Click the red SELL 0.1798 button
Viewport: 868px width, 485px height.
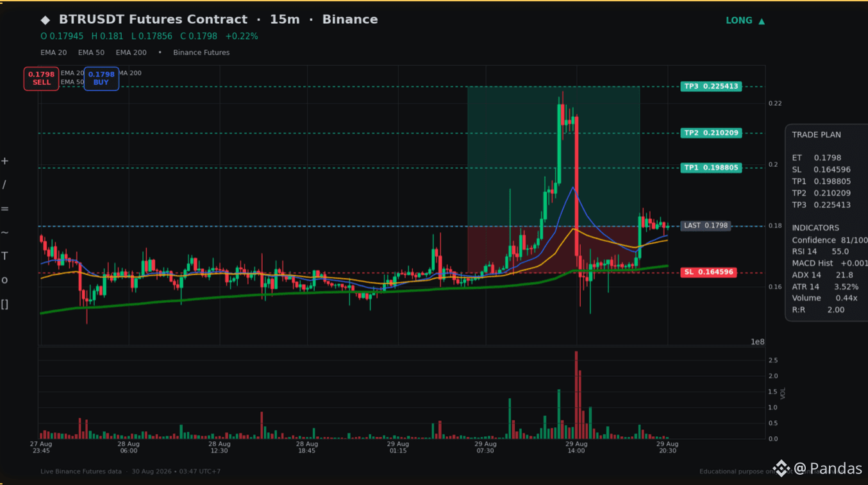(x=42, y=78)
